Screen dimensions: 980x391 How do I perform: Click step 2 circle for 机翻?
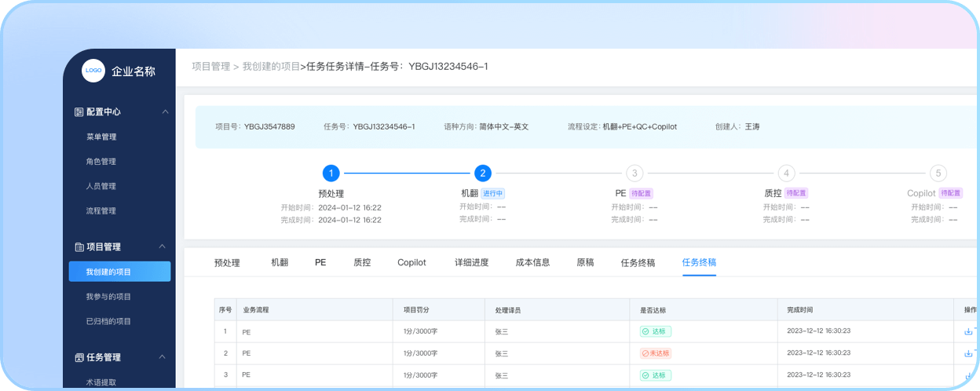(x=483, y=174)
